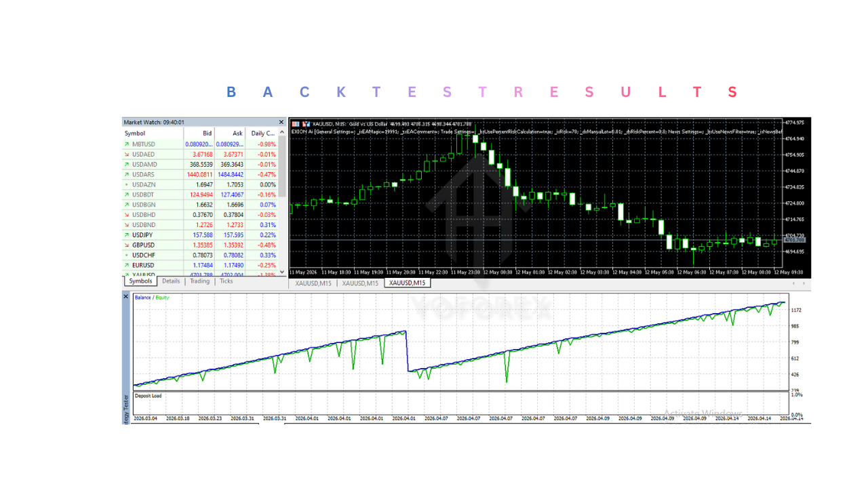Click the up arrow icon beside EURUSD
This screenshot has height=488, width=868.
[x=127, y=265]
